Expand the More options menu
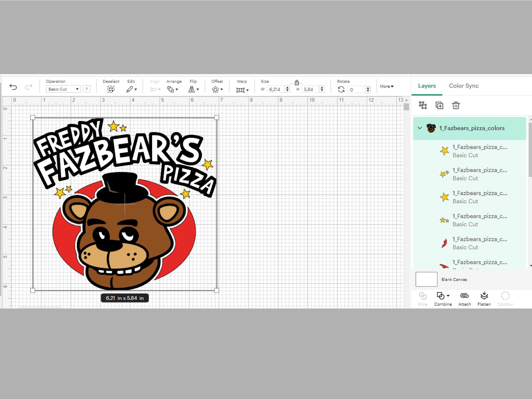The width and height of the screenshot is (532, 399). coord(386,86)
